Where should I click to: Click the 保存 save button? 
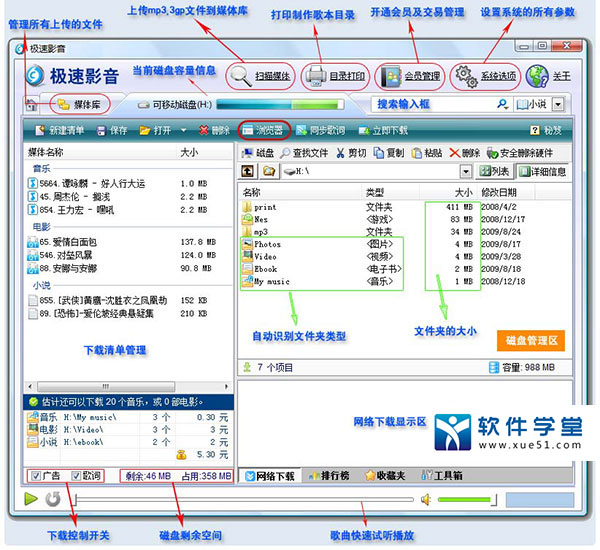coord(111,131)
